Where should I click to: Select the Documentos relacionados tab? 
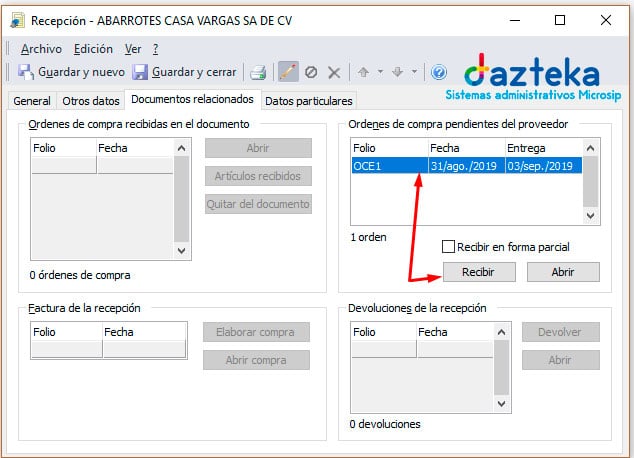click(192, 99)
